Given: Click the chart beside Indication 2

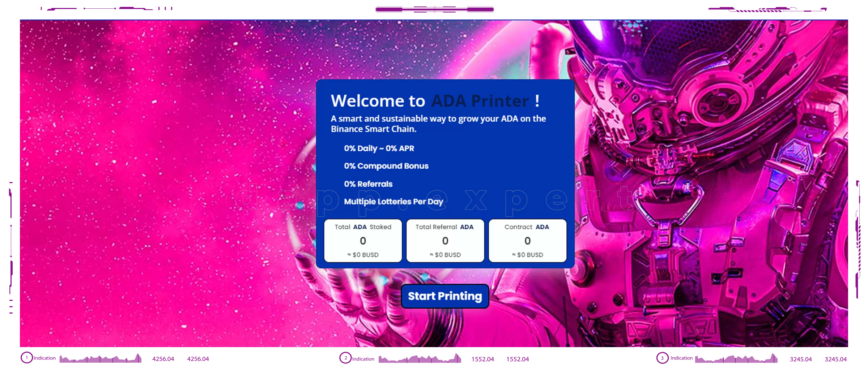Looking at the screenshot, I should coord(420,358).
